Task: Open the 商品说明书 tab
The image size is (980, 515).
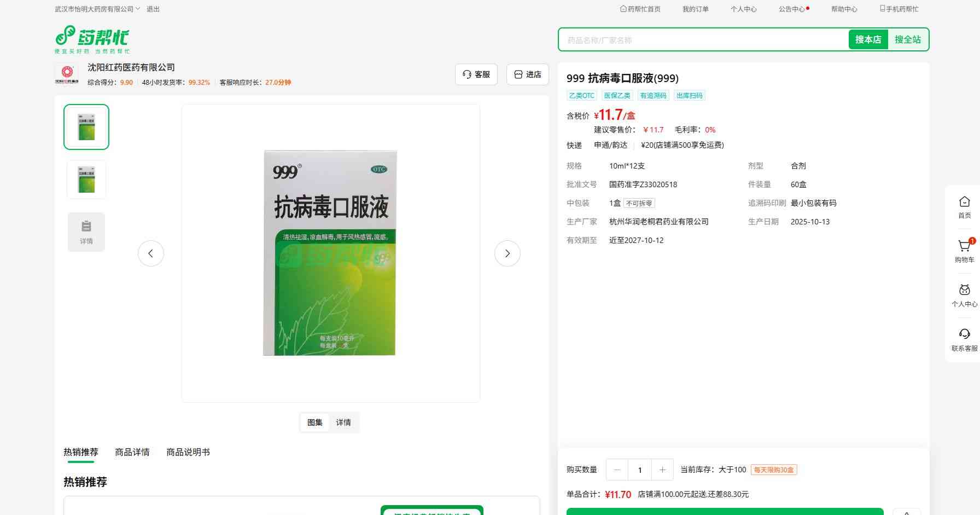Action: tap(188, 452)
